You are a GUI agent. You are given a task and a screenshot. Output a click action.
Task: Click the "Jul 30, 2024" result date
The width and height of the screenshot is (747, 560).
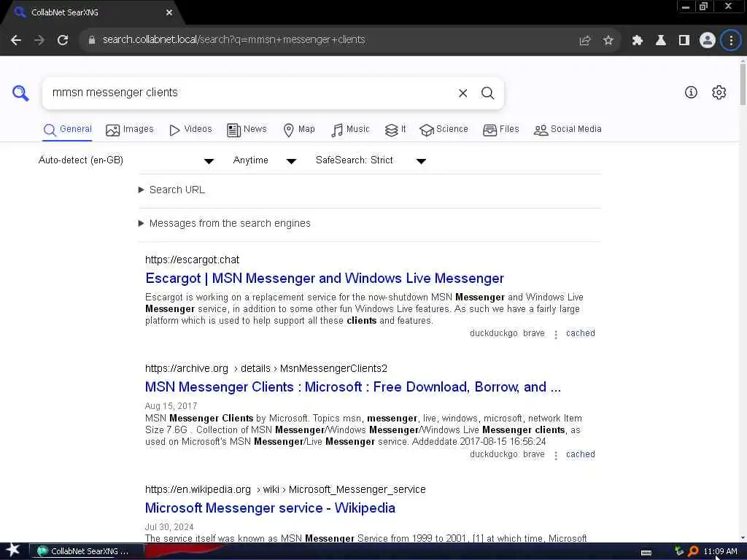coord(169,527)
